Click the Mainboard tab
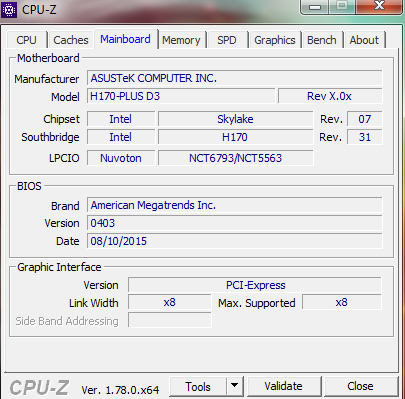Screen dimensions: 405x399 point(125,39)
